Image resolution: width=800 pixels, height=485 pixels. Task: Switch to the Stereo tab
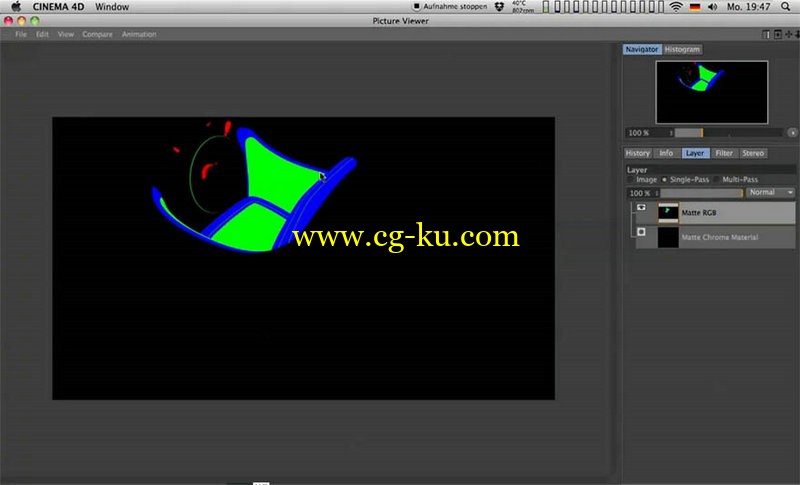[753, 153]
